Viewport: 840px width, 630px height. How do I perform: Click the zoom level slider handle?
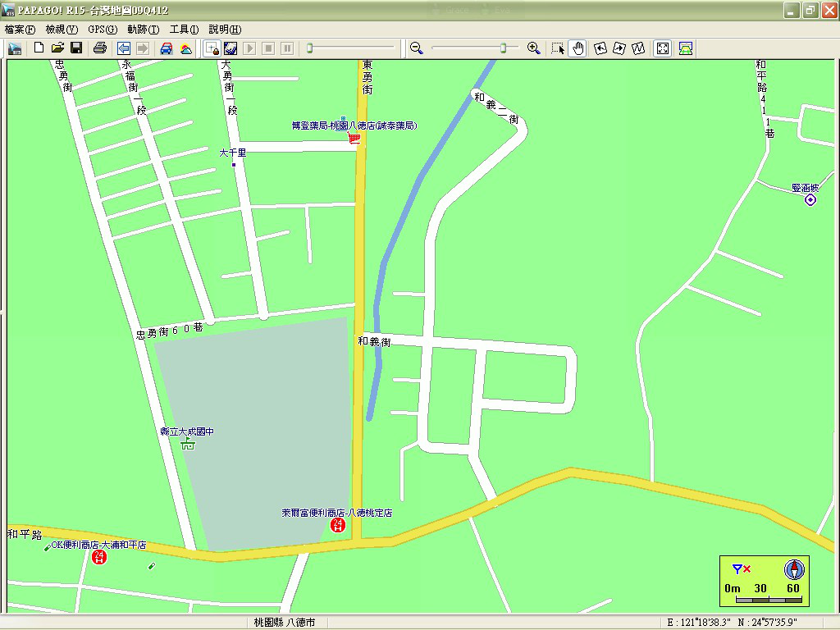pos(503,48)
